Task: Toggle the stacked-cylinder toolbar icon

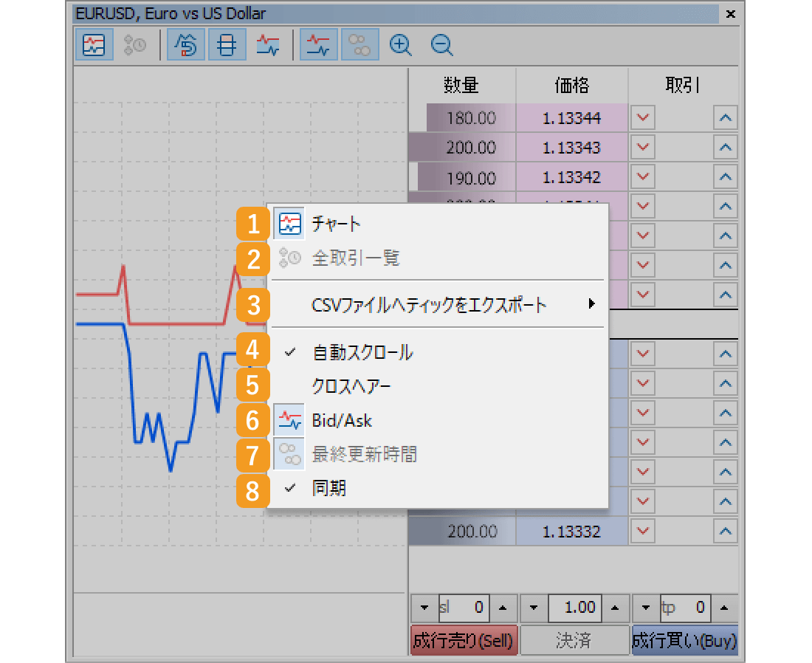Action: coord(227,45)
